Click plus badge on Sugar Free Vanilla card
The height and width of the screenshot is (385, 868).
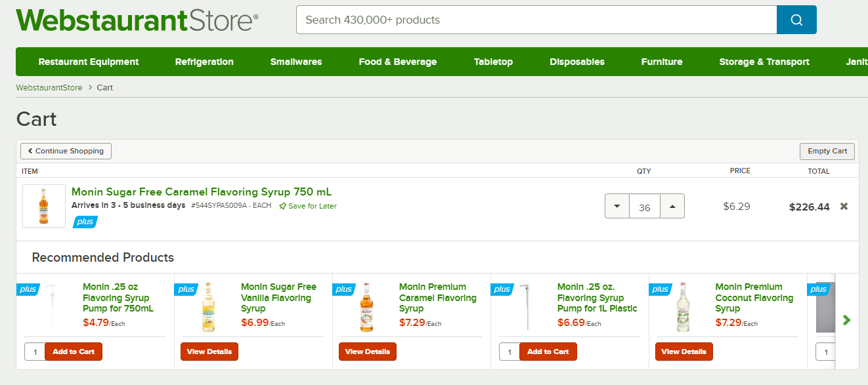click(186, 289)
